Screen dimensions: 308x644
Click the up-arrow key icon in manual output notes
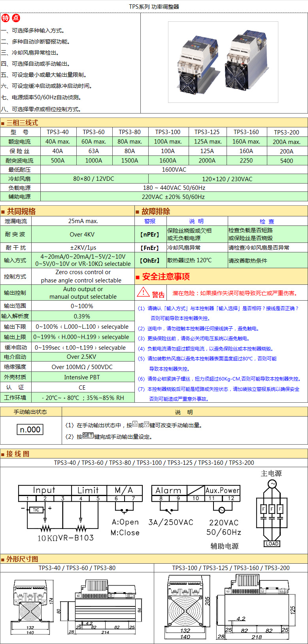click(x=135, y=424)
